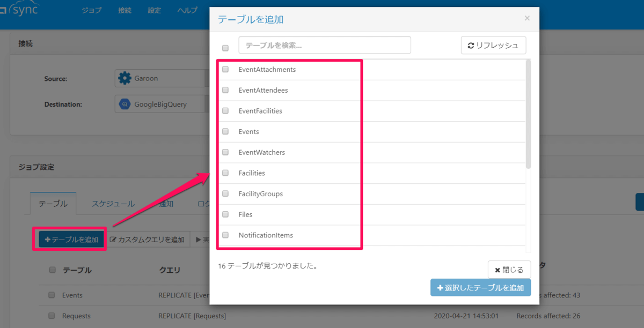
Task: Click the Garoon gear source icon
Action: click(125, 78)
